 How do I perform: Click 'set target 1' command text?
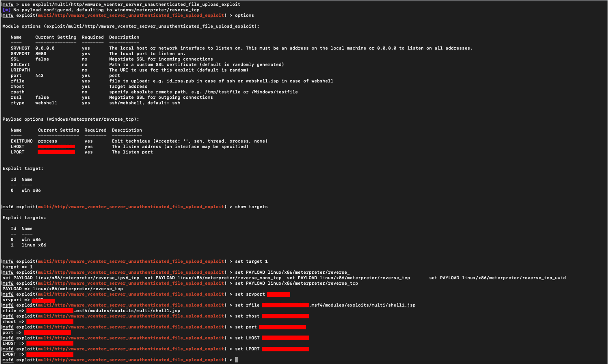tap(251, 261)
